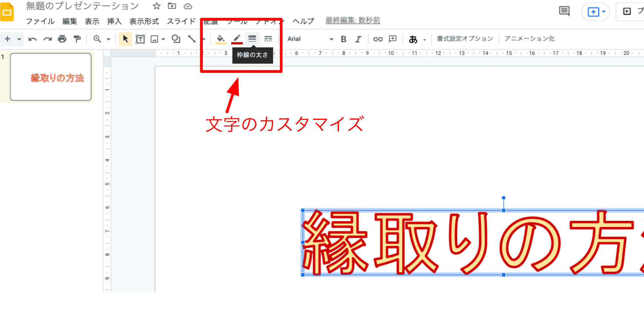The height and width of the screenshot is (316, 644).
Task: Open the ヘルプ menu
Action: pyautogui.click(x=303, y=21)
